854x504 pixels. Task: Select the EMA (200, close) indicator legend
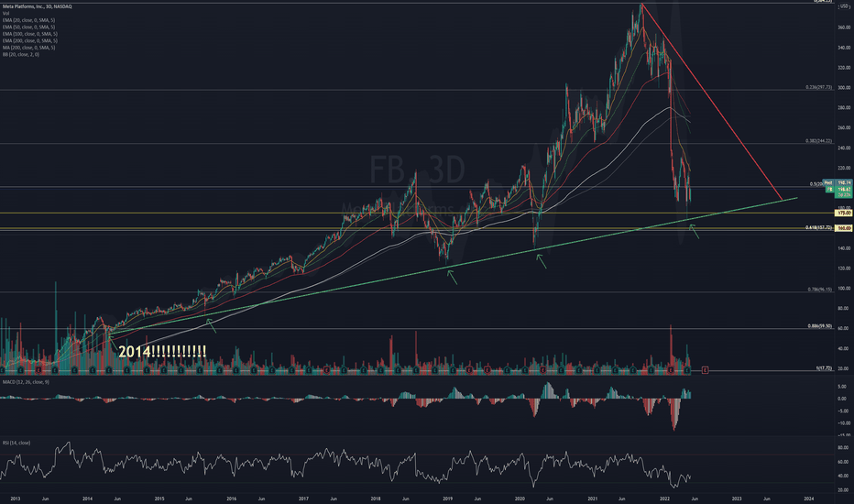click(30, 41)
